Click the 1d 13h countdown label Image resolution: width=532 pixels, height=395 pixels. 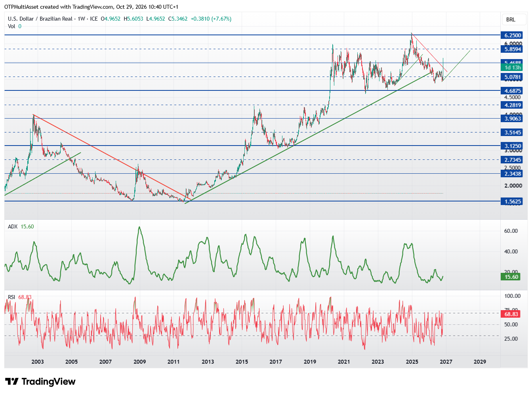tap(512, 68)
